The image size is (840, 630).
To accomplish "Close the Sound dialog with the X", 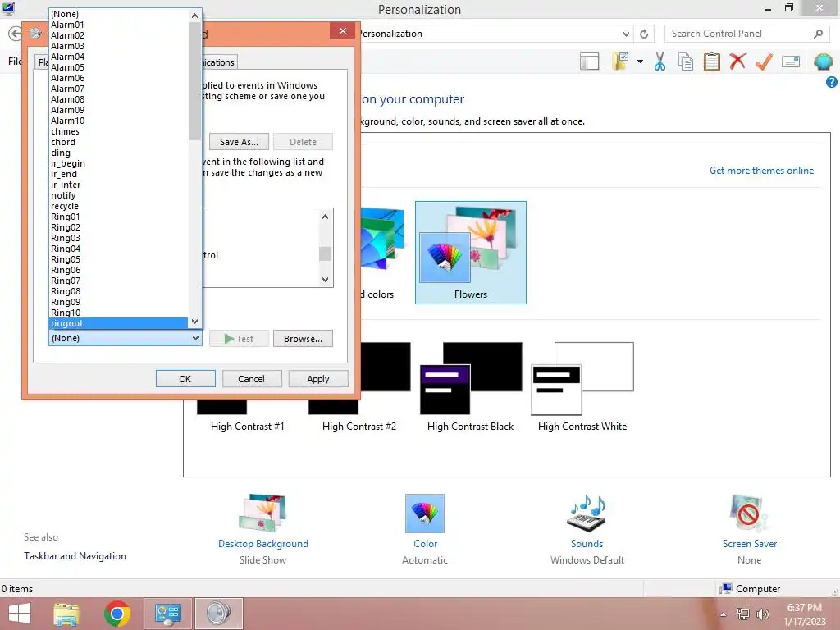I will tap(343, 31).
